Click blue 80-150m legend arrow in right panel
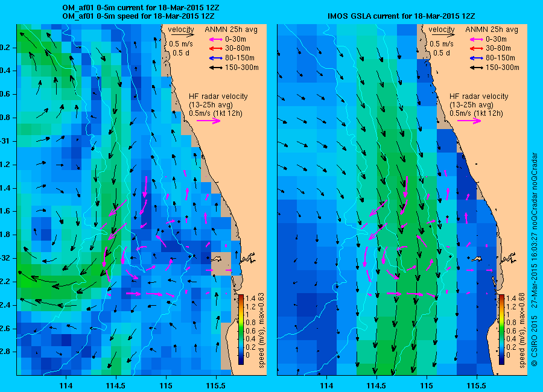 pyautogui.click(x=477, y=58)
